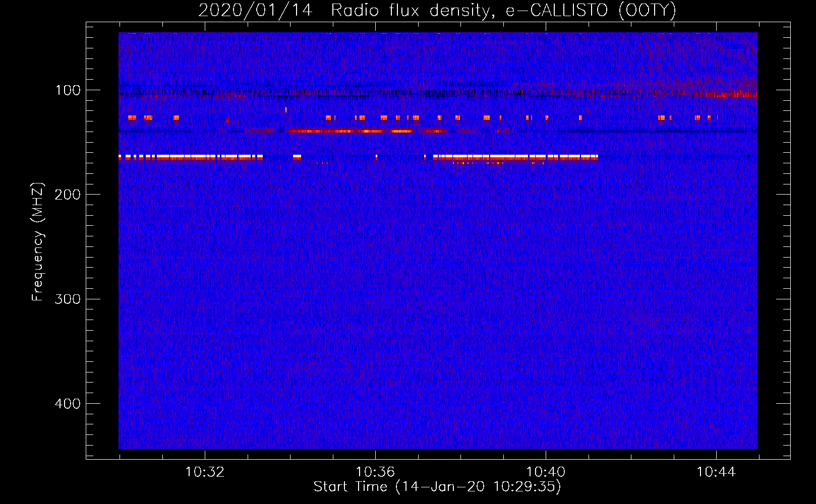Viewport: 816px width, 504px height.
Task: Click the 400 frequency tick label
Action: 68,404
